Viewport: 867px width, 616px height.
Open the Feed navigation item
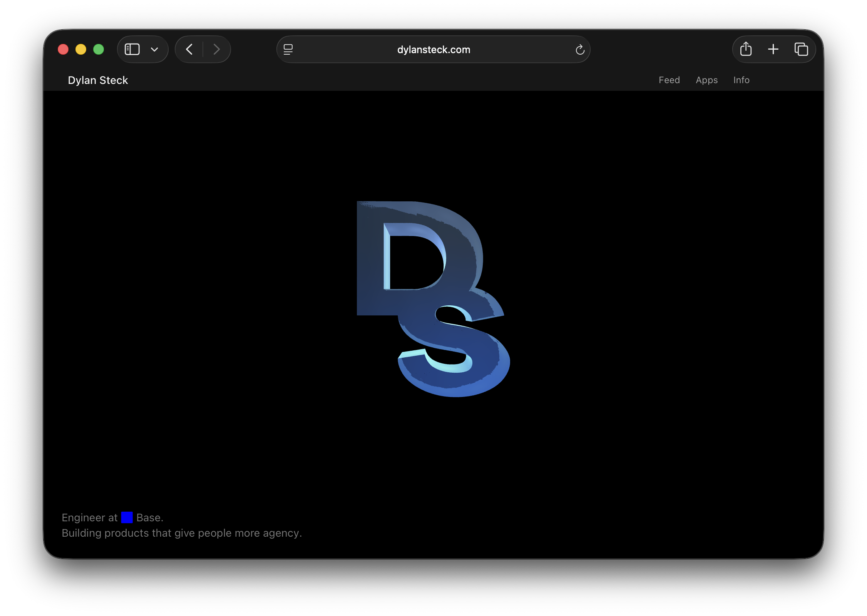click(669, 80)
